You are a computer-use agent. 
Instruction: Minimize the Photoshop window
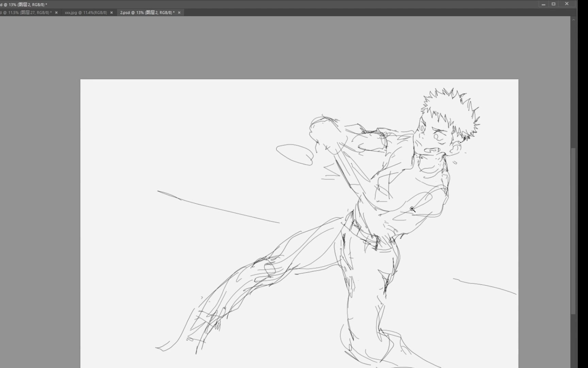[x=543, y=4]
